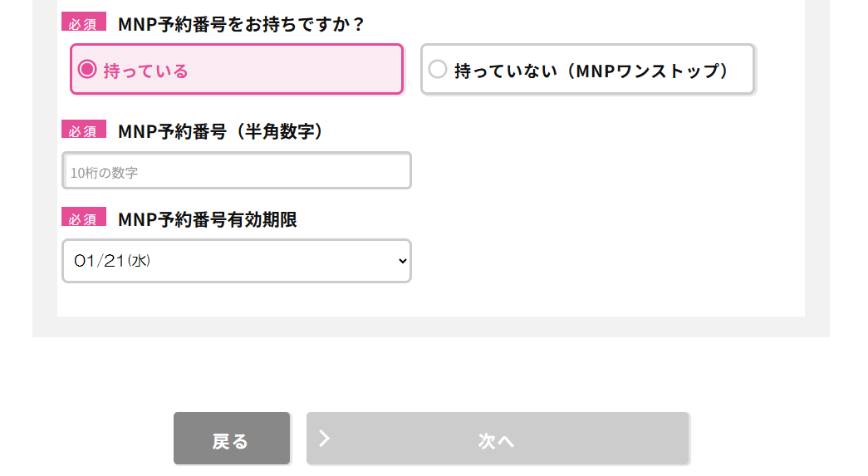
Task: Click the filled pink radio circle for 持っている
Action: pyautogui.click(x=87, y=70)
